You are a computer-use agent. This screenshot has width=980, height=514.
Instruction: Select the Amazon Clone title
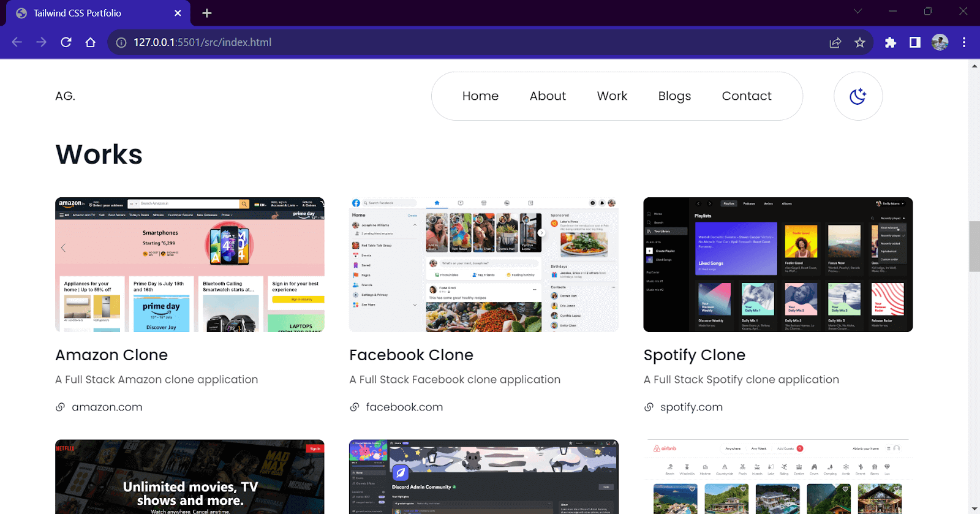coord(111,355)
